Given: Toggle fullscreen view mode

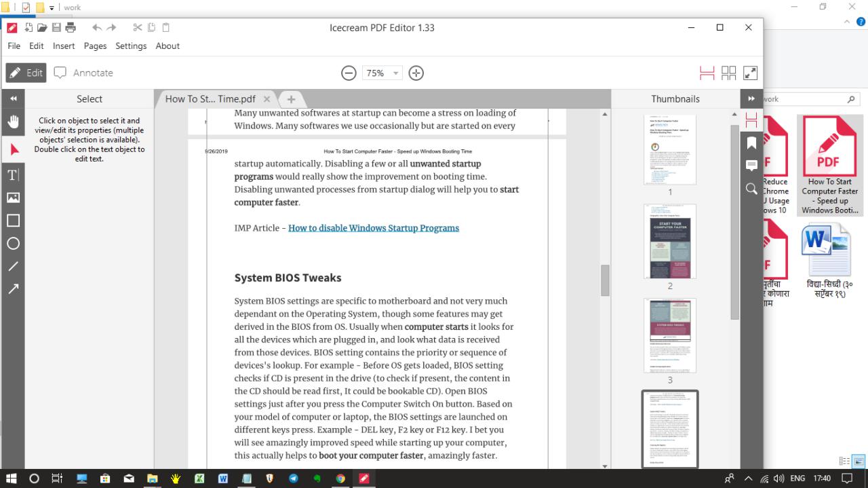Looking at the screenshot, I should tap(750, 72).
